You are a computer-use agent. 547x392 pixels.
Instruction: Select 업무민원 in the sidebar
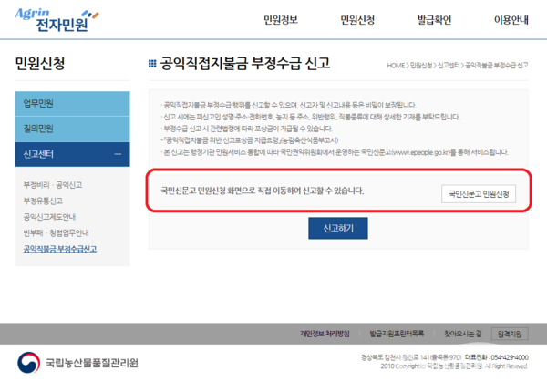click(72, 104)
